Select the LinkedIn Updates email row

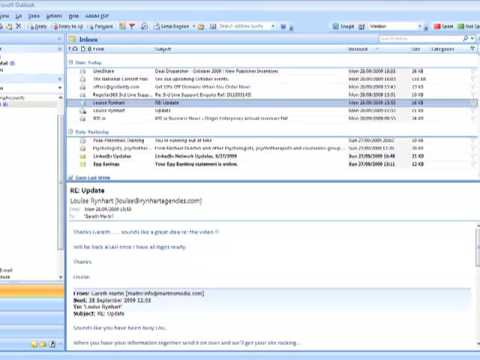(272, 156)
